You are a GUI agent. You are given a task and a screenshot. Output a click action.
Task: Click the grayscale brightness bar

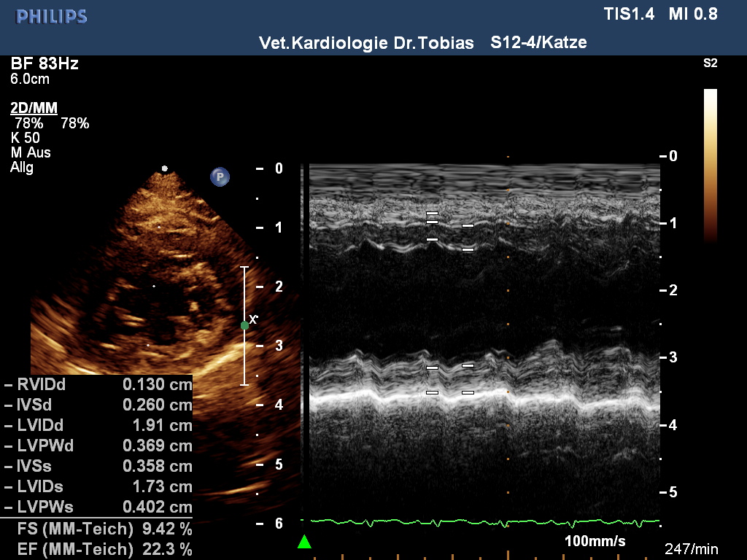(710, 164)
